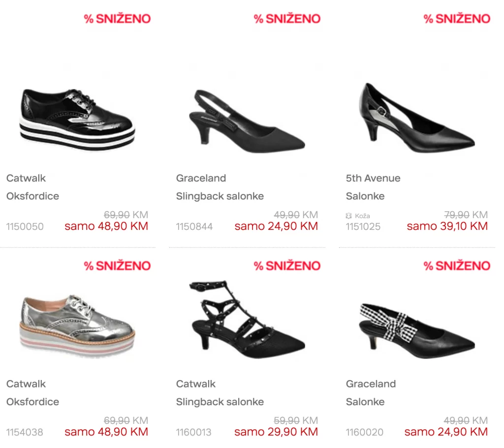
Task: Open the silver Catwalk Oksfordice shoe image
Action: pos(77,325)
